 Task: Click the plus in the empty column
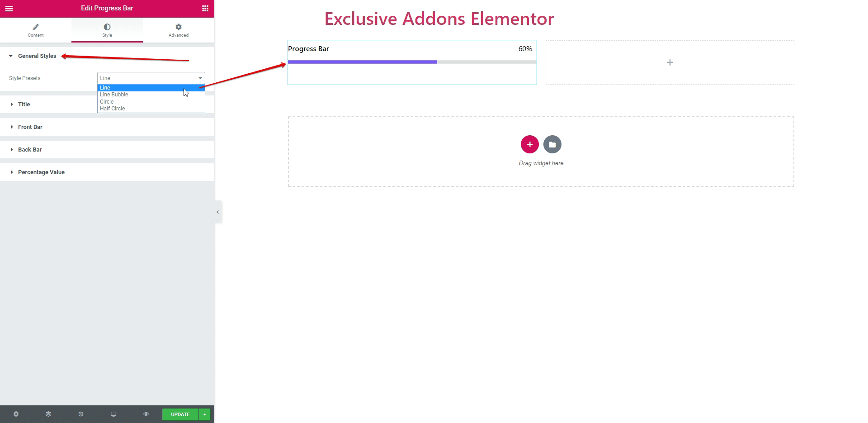(x=670, y=62)
